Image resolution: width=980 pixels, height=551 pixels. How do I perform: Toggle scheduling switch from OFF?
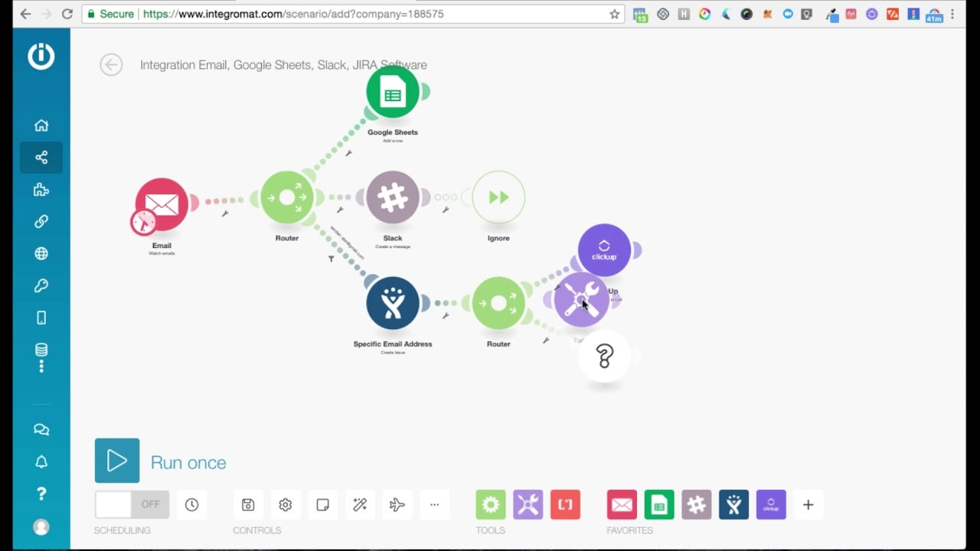pos(132,504)
